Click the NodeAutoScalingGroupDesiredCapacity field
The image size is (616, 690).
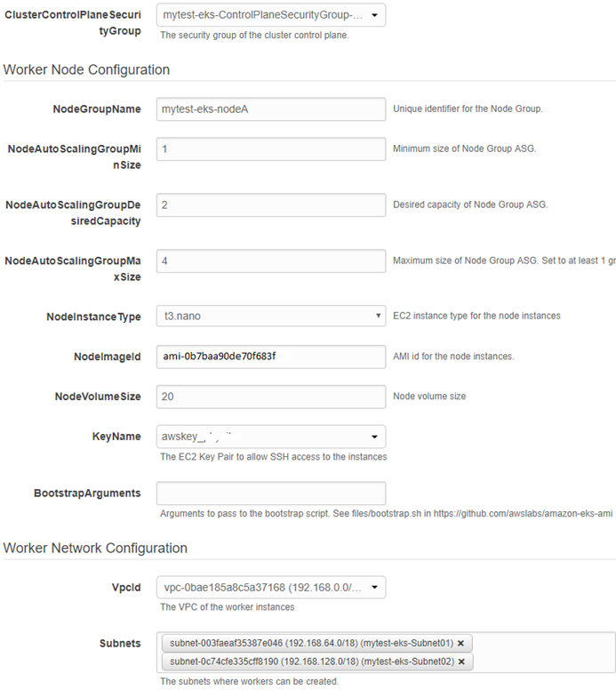pyautogui.click(x=271, y=205)
